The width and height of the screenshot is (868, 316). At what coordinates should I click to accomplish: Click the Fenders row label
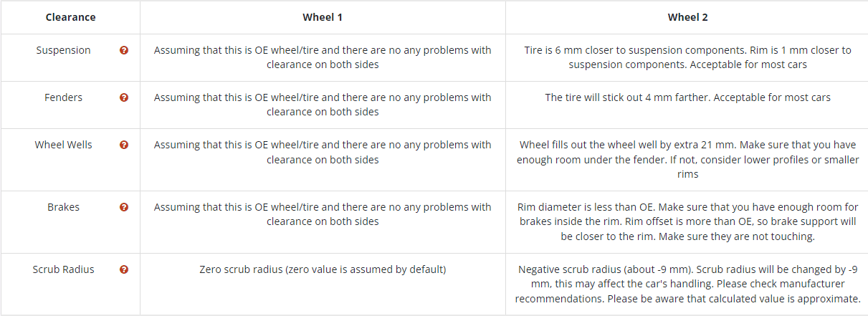[x=64, y=97]
